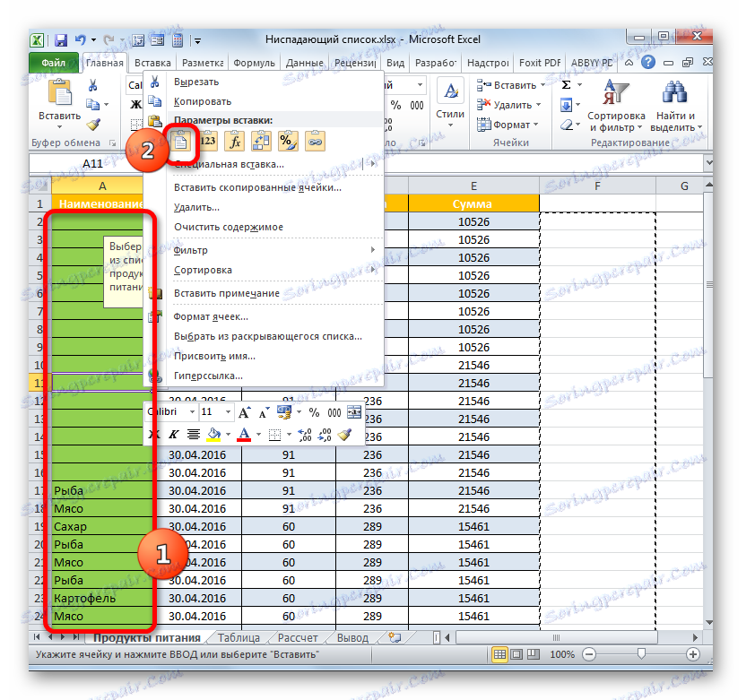Image resolution: width=755 pixels, height=700 pixels.
Task: Expand Формат dropdown in Ячейки group
Action: click(x=535, y=125)
